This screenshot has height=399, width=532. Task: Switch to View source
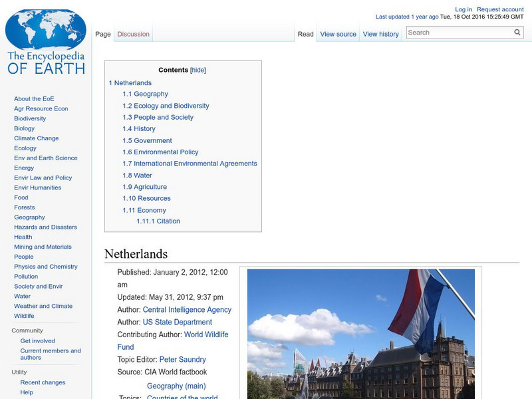(338, 33)
